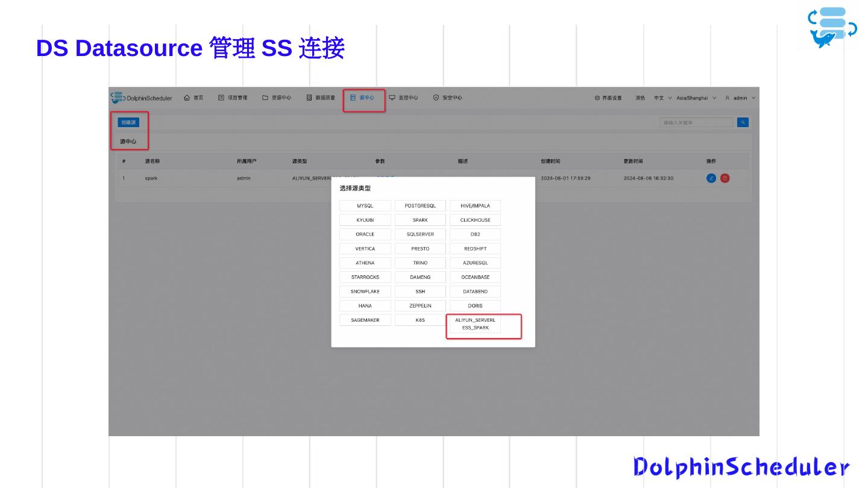Click the creation time 2024-08-01 17:59:29
The image size is (868, 488).
565,178
